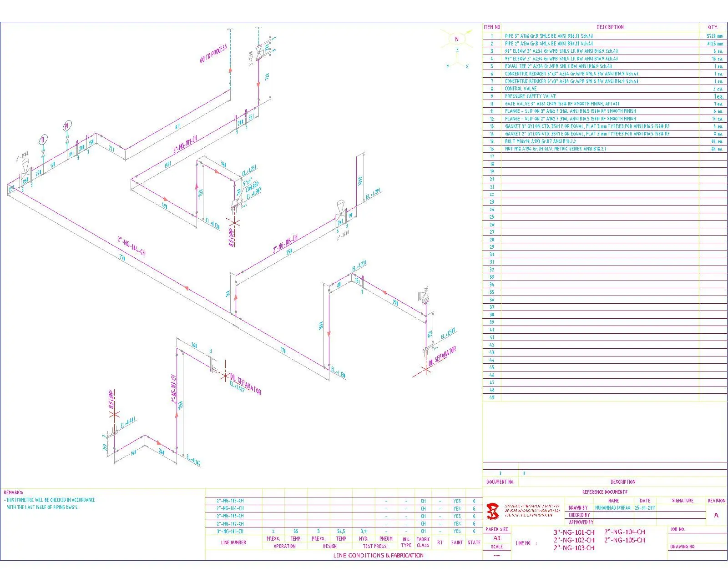Viewport: 728px width, 582px height.
Task: Click the 'NUT M18 A194' description row
Action: 600,149
